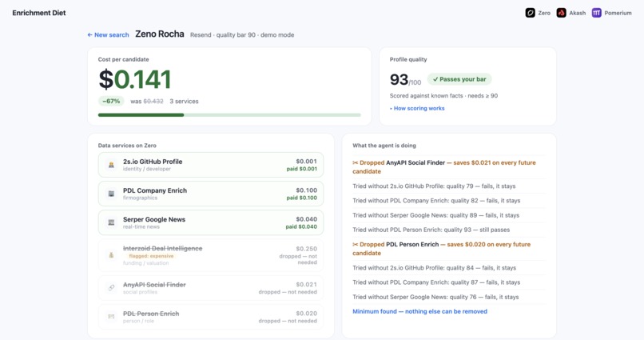644x340 pixels.
Task: Click the scissors icon beside Dropped AnyAPI Social Finder
Action: (x=356, y=163)
